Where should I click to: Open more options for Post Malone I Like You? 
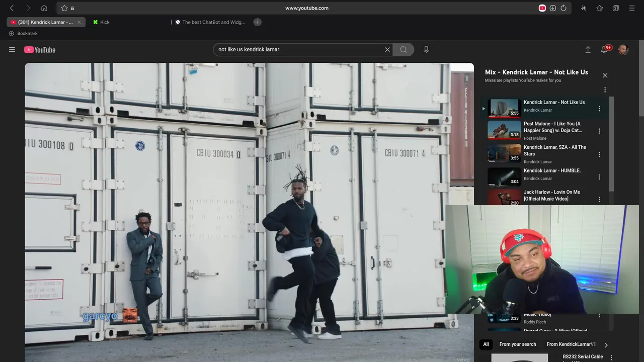[x=599, y=131]
